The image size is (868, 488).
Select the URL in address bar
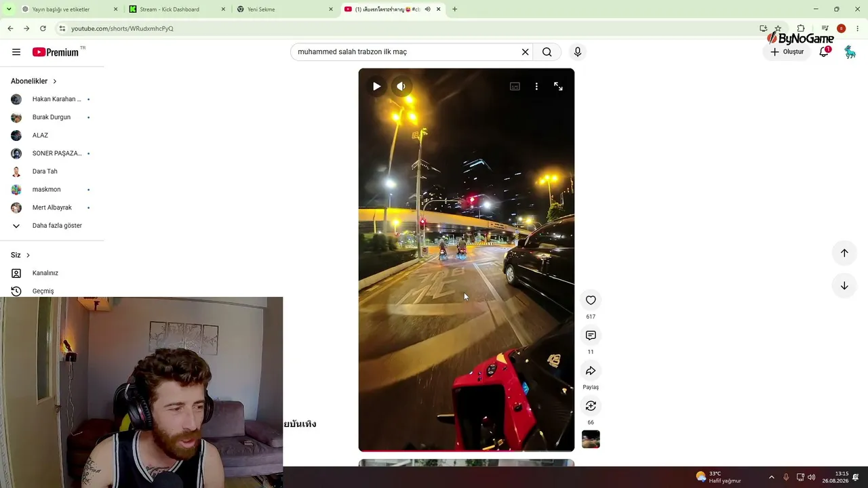click(122, 28)
